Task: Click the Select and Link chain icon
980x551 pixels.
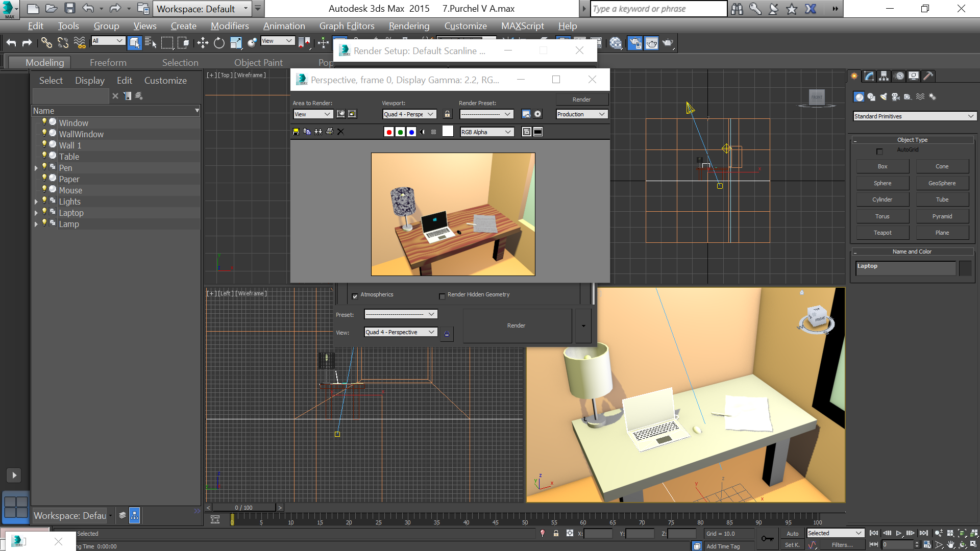Action: point(46,43)
